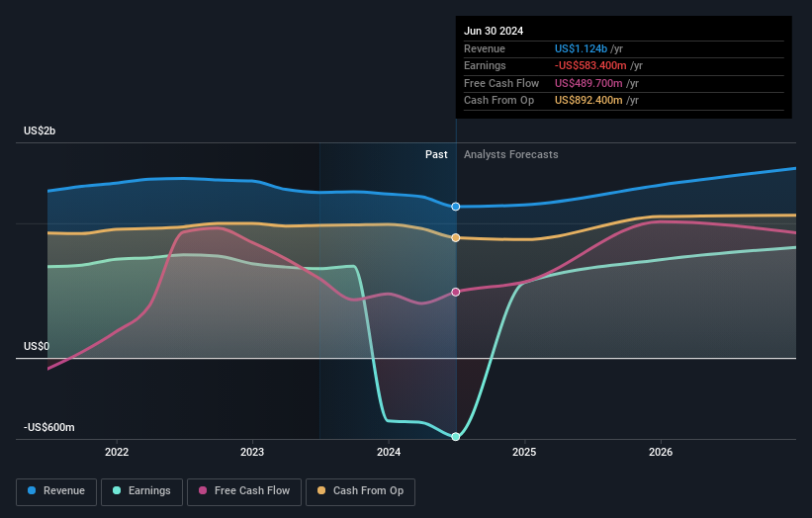Click the Revenue row label in tooltip
Viewport: 812px width, 518px height.
point(485,48)
